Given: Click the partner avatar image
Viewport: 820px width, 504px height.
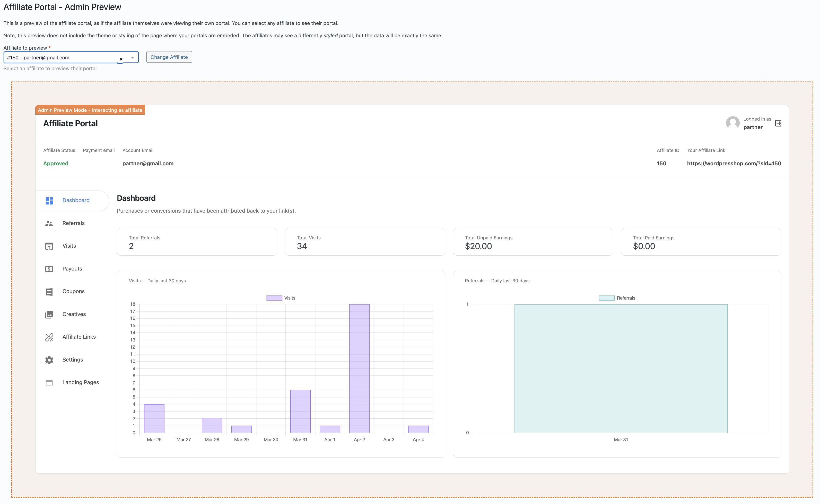Looking at the screenshot, I should (x=732, y=123).
